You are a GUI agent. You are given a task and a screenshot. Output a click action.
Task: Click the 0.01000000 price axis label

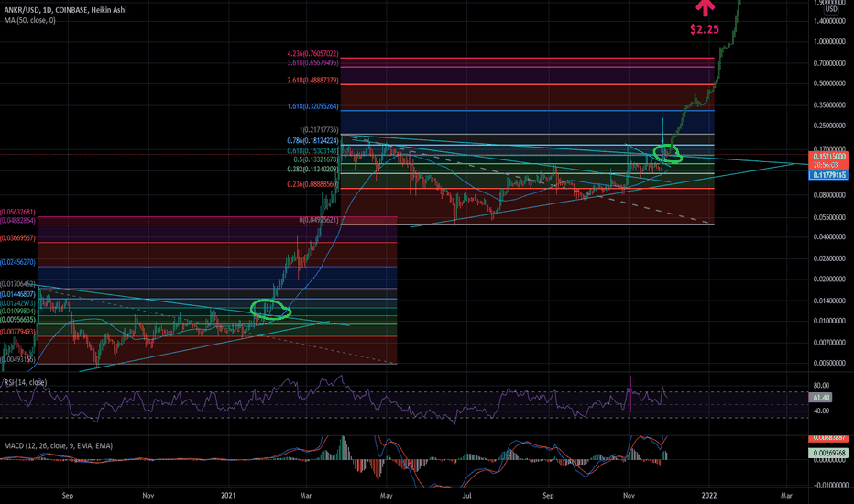pyautogui.click(x=829, y=321)
